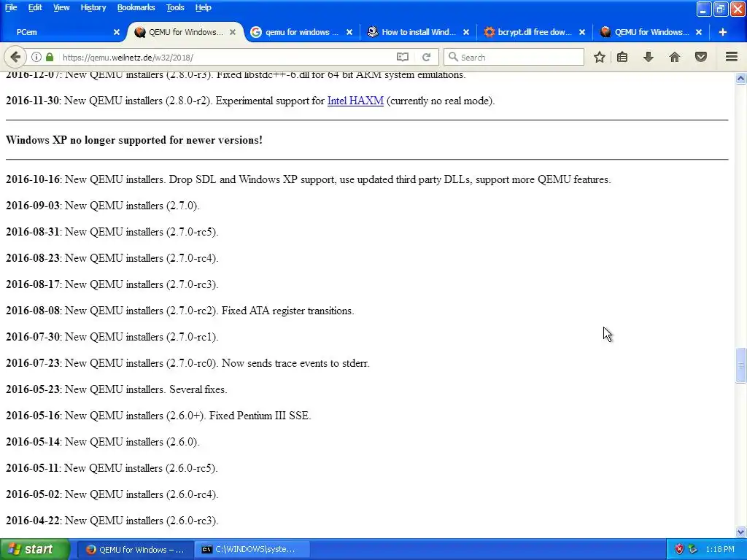Close the active QEMU for Windows tab

(233, 32)
